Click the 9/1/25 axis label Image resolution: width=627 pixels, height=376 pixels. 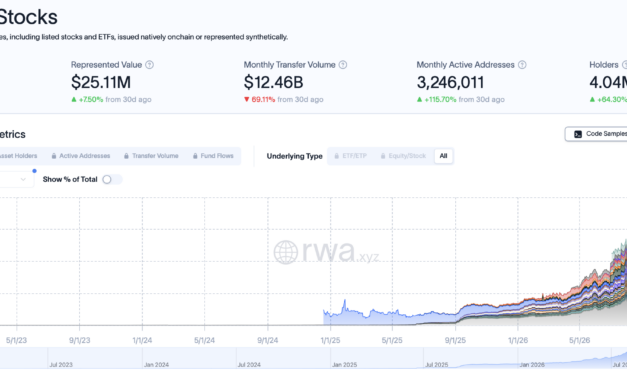point(455,340)
